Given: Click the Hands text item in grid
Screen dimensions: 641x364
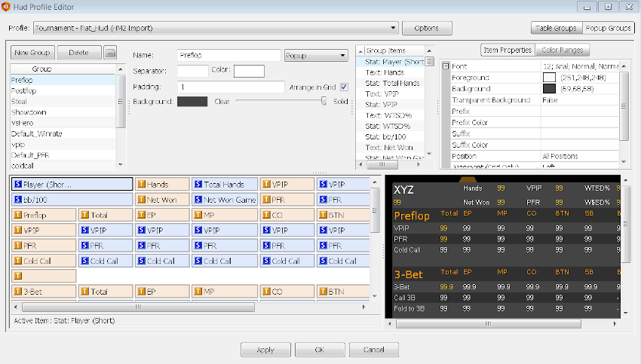Looking at the screenshot, I should coord(161,184).
